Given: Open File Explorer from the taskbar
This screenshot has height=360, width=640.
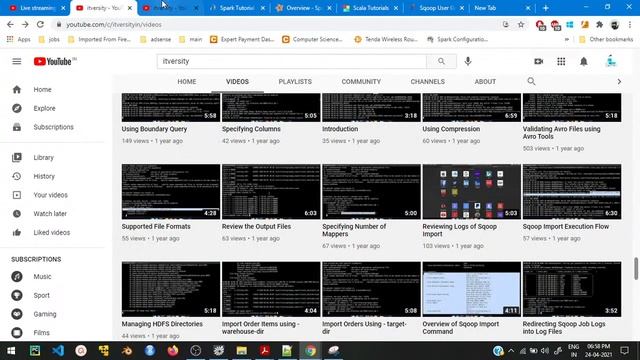Looking at the screenshot, I should [x=242, y=351].
